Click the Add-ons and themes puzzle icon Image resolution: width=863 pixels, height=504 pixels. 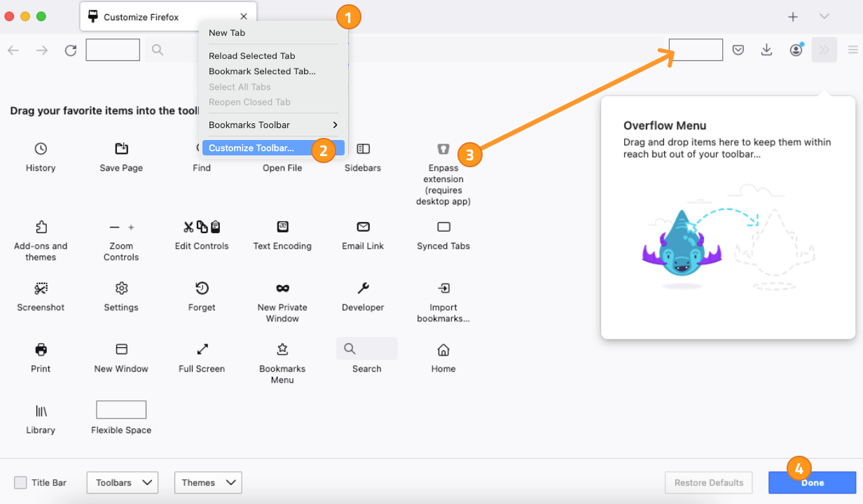(41, 227)
